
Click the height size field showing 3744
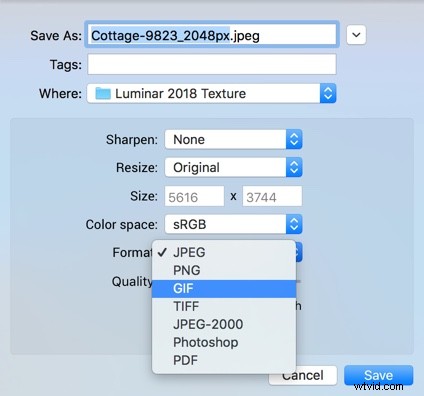coord(272,196)
